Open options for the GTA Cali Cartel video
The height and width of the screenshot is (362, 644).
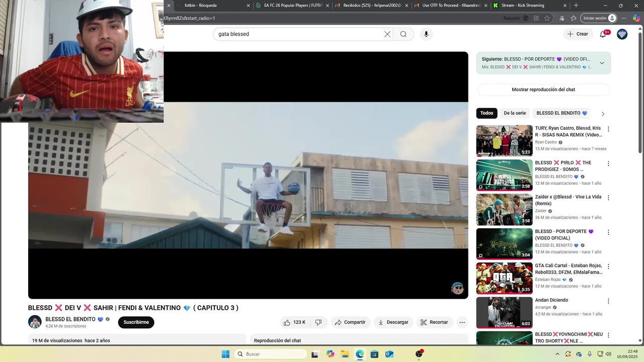click(608, 266)
